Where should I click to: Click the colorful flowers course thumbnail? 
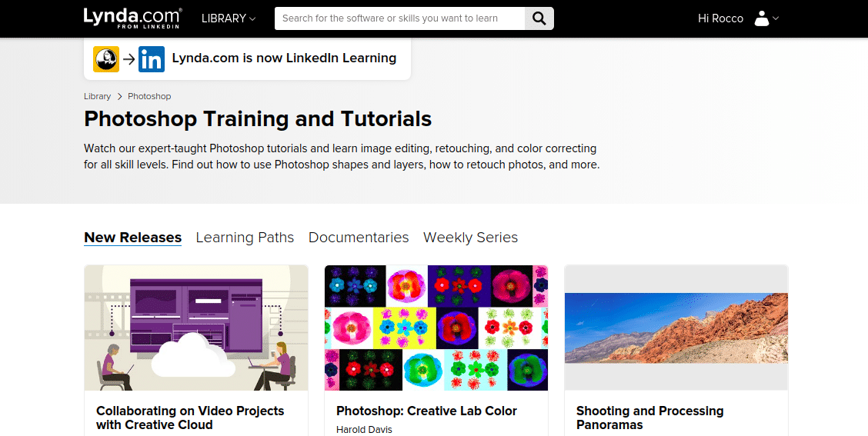tap(436, 328)
